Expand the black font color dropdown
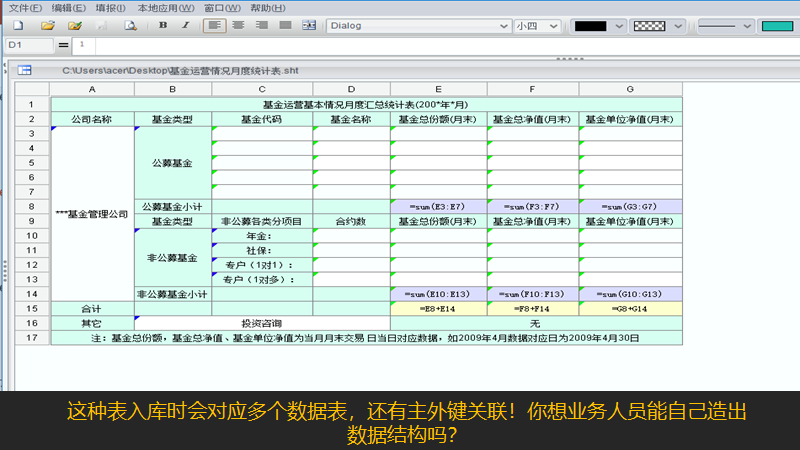 [620, 25]
